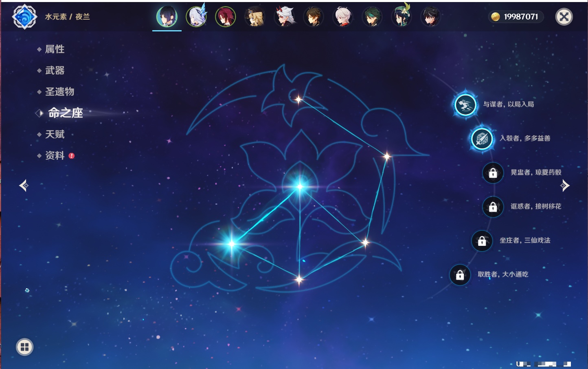
Task: Click the header text 水元素 / 夜兰
Action: tap(67, 17)
